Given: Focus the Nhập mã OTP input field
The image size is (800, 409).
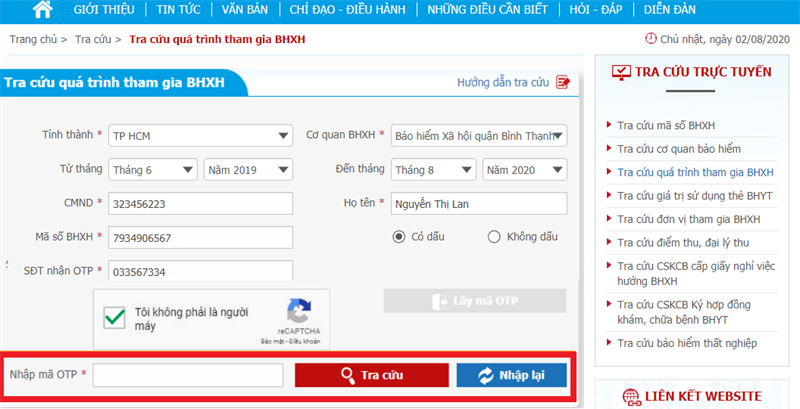Looking at the screenshot, I should [188, 375].
